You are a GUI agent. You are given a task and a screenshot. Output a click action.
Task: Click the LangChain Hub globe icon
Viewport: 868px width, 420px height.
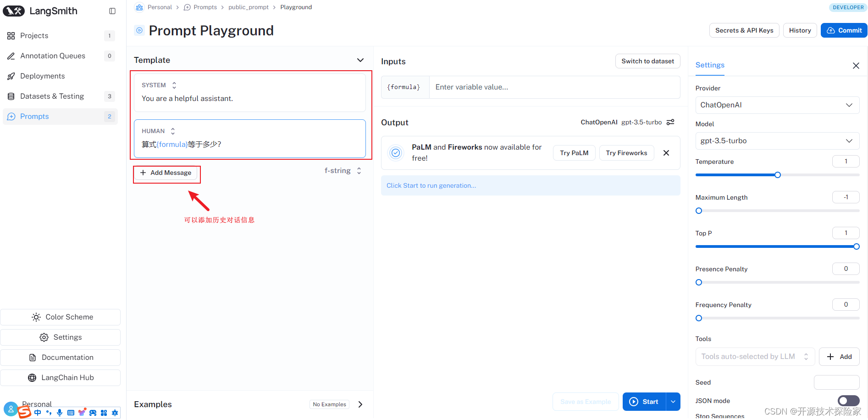32,377
